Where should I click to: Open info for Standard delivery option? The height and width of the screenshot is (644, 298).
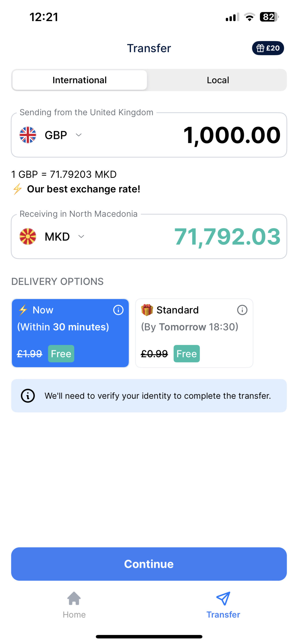click(x=242, y=310)
